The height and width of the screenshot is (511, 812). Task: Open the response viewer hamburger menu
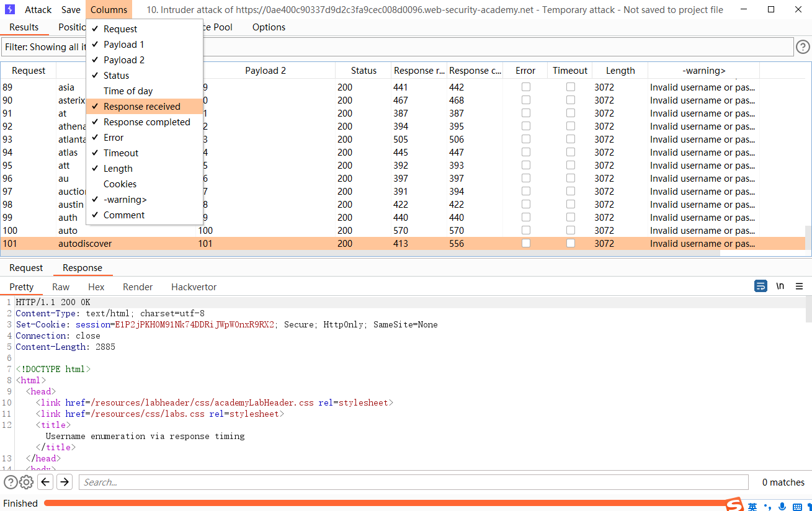(x=799, y=286)
